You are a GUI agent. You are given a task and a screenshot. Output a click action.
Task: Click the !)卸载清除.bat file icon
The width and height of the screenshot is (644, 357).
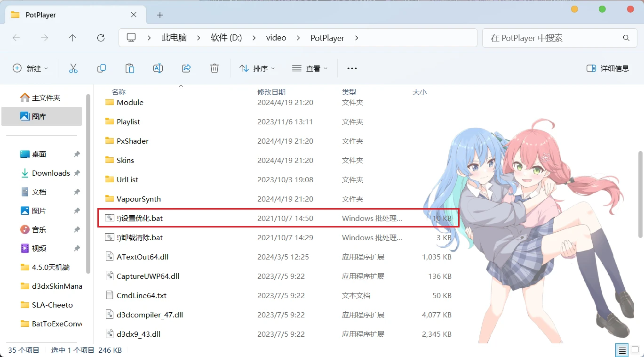point(110,237)
